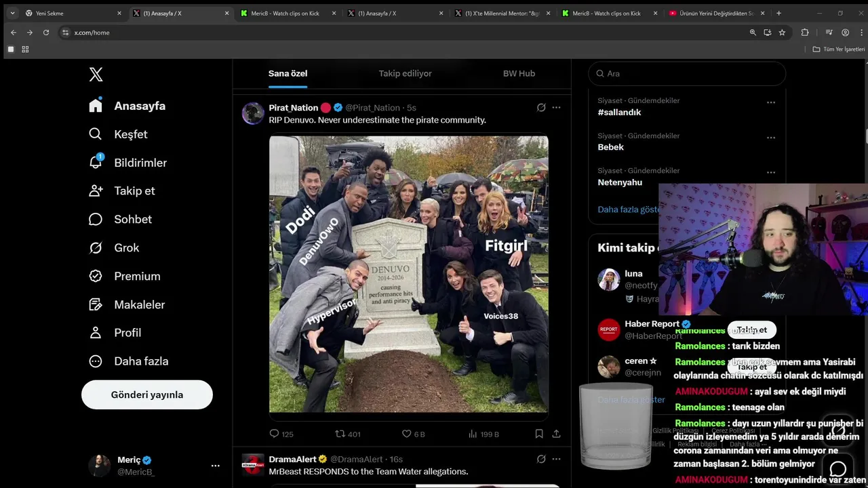Select Sana özel tab

tap(288, 73)
